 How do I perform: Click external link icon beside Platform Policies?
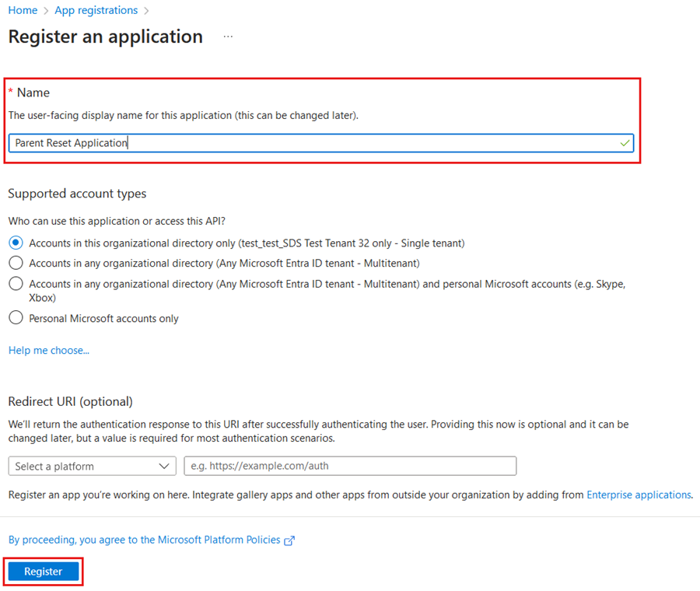[x=290, y=540]
